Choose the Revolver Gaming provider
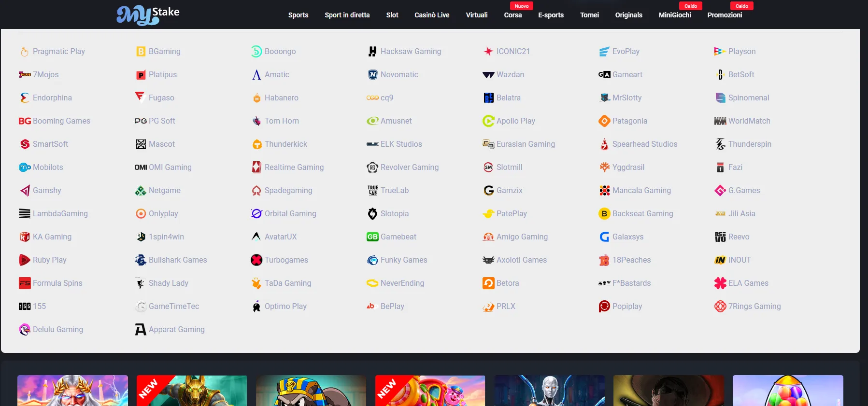 403,167
